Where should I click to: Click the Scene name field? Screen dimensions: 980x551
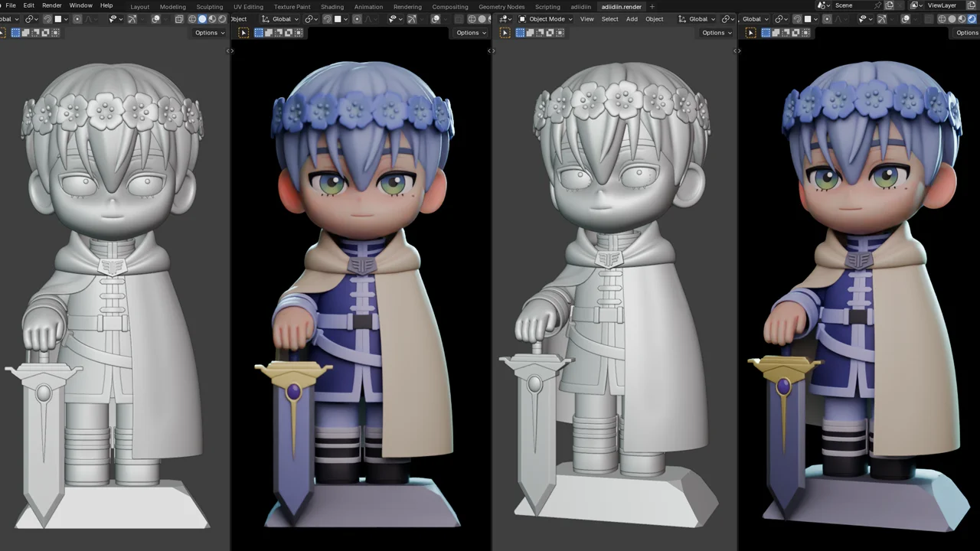click(x=846, y=6)
